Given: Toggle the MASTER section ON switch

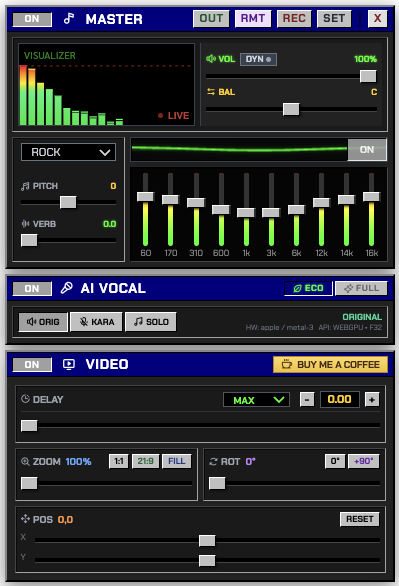Looking at the screenshot, I should pos(32,19).
